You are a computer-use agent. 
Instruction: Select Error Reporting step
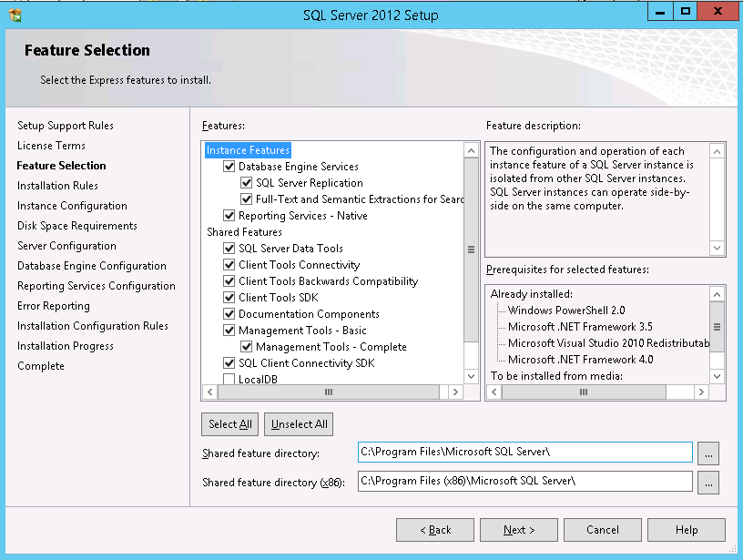point(54,306)
